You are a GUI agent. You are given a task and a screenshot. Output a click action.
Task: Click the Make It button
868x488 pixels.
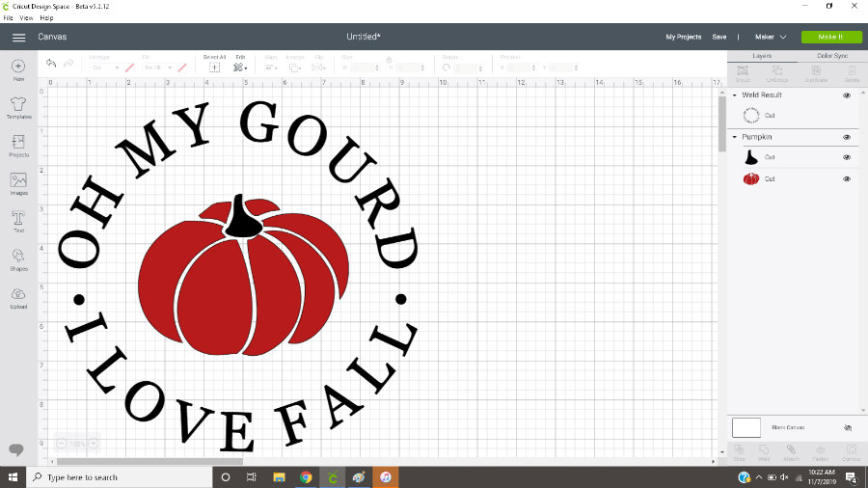point(829,37)
